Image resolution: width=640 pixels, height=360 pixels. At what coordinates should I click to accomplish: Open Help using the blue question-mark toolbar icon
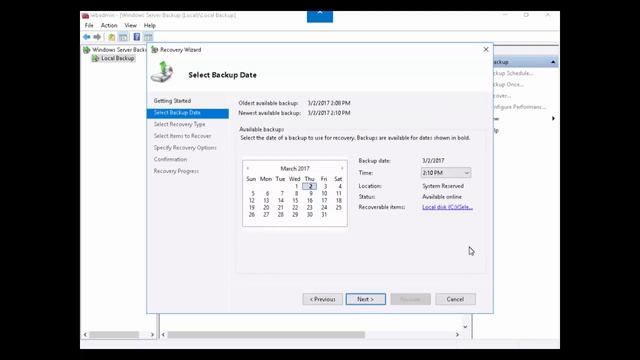(137, 37)
